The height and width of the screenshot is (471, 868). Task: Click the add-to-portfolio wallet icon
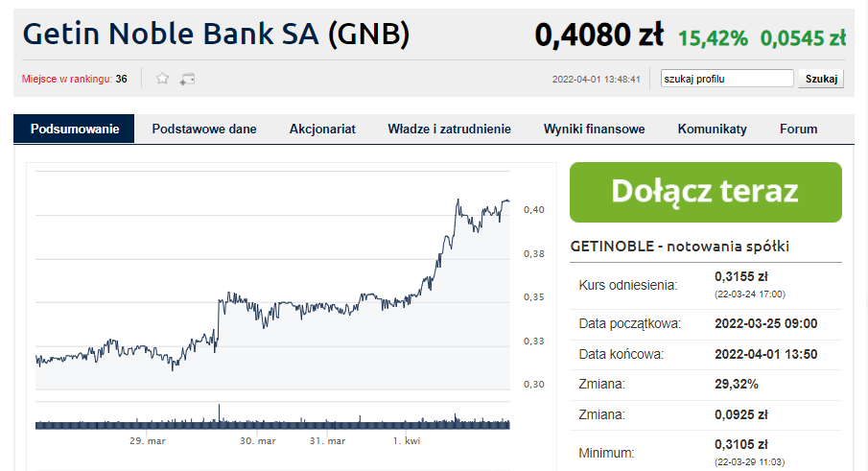pos(187,80)
